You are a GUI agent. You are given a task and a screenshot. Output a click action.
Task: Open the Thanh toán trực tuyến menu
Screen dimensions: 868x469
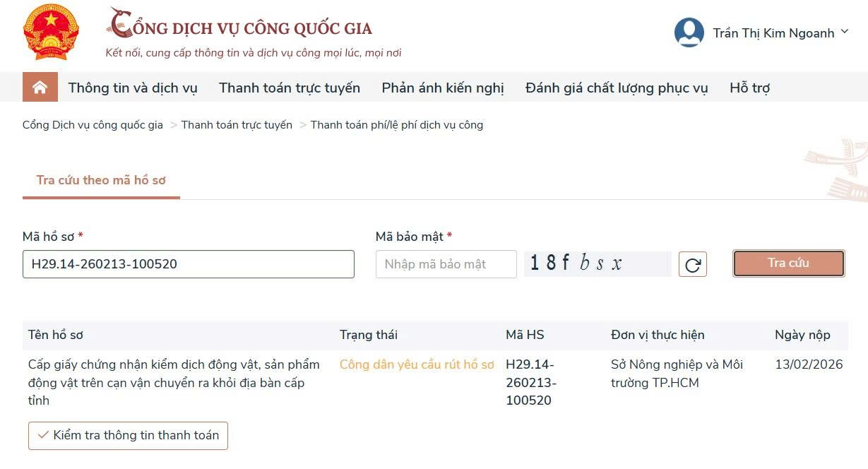point(290,88)
